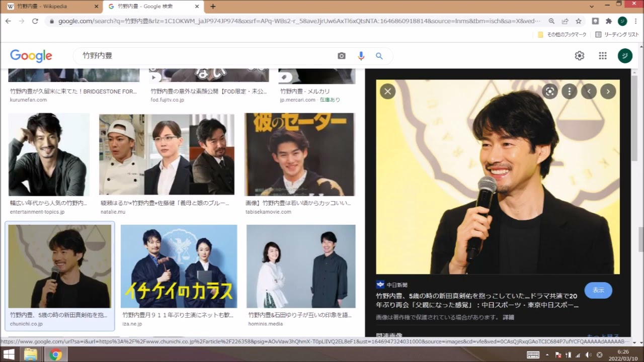The image size is (644, 362).
Task: Open the Google account avatar on page
Action: click(x=625, y=56)
